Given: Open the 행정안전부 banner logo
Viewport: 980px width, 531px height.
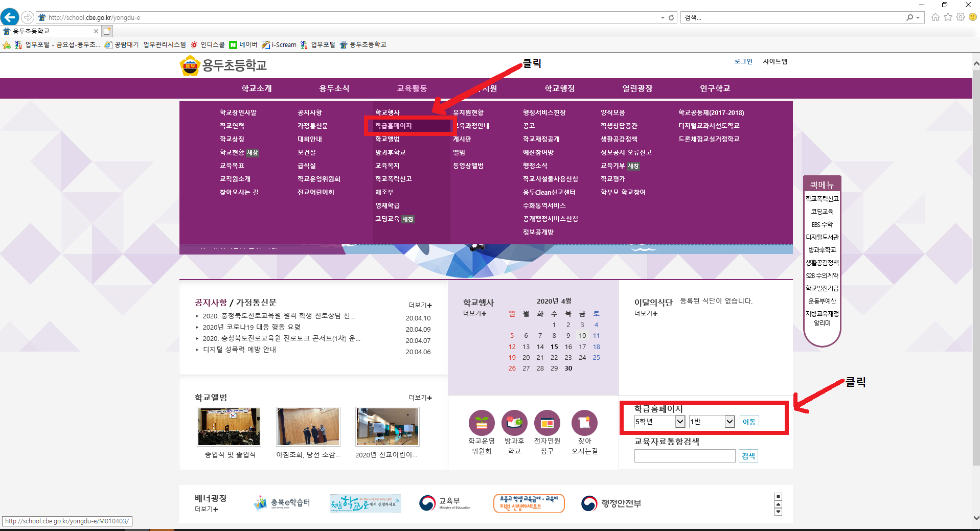Looking at the screenshot, I should click(611, 503).
